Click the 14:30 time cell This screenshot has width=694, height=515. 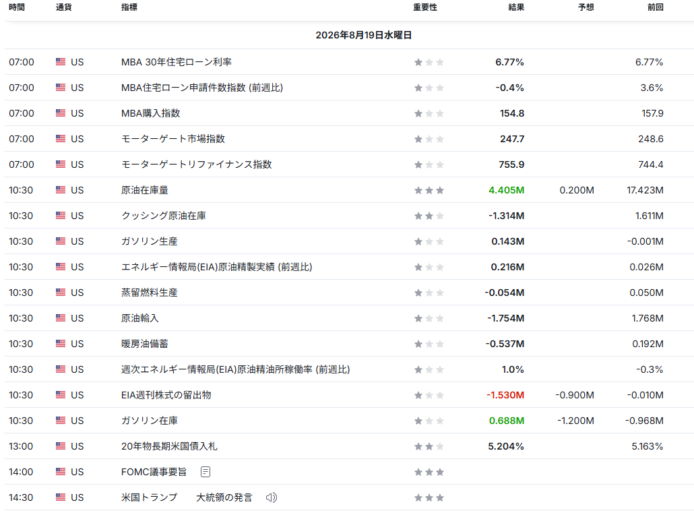(21, 498)
